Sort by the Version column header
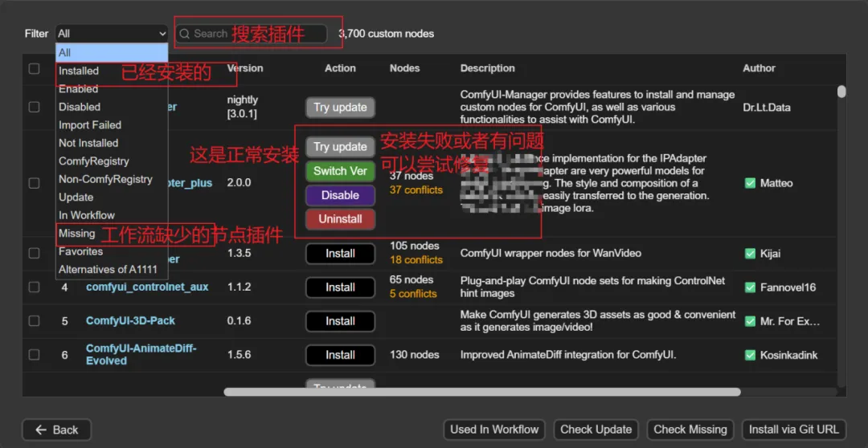The image size is (868, 448). click(245, 68)
